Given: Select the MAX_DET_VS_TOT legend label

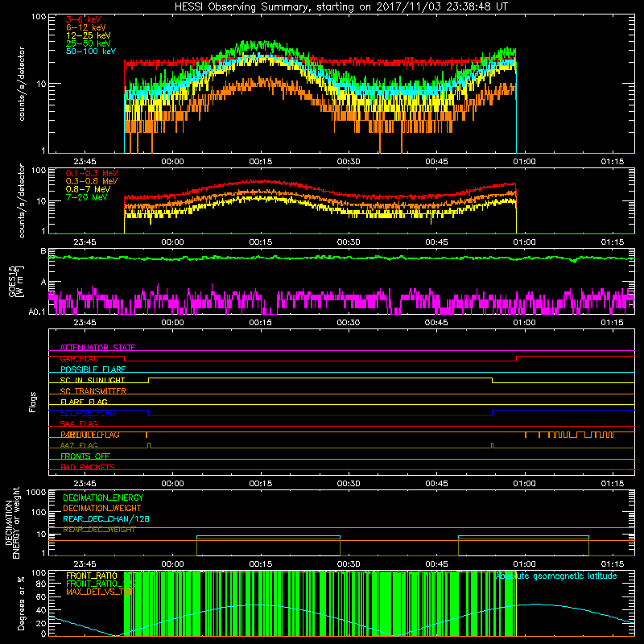Looking at the screenshot, I should (100, 592).
